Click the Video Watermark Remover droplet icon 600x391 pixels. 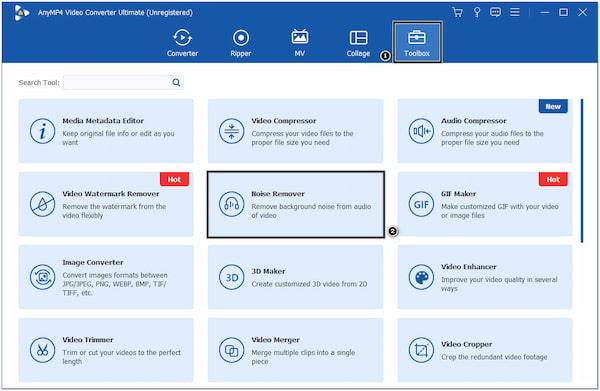(x=42, y=204)
